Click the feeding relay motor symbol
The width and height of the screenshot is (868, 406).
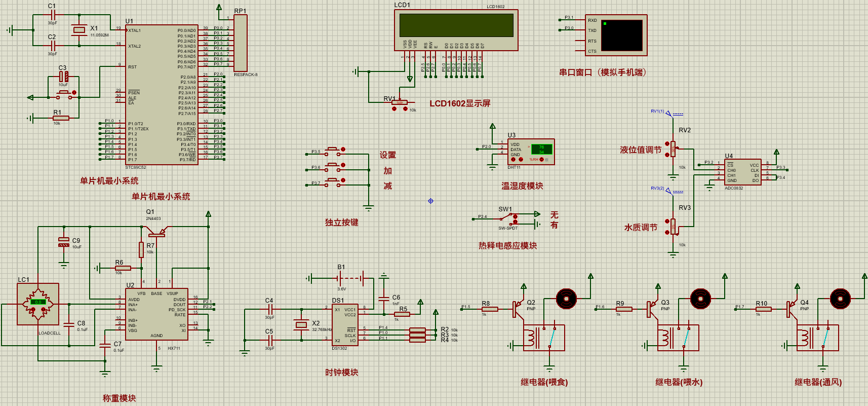566,299
